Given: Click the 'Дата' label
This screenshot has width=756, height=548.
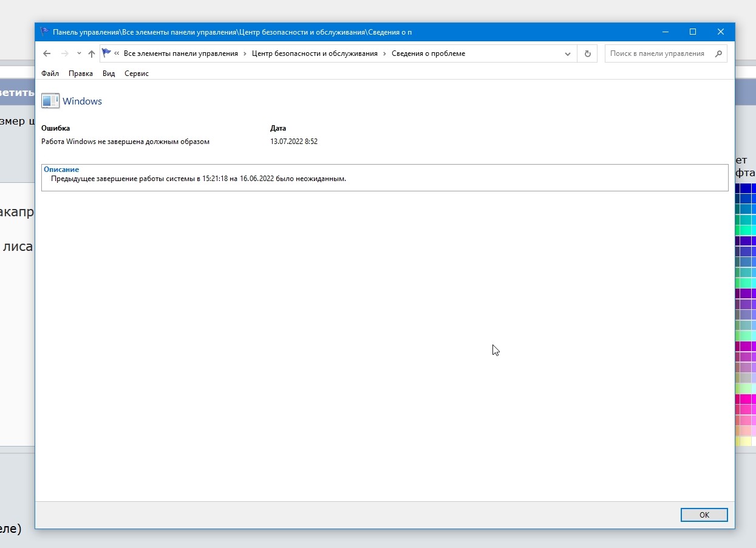Looking at the screenshot, I should click(278, 128).
